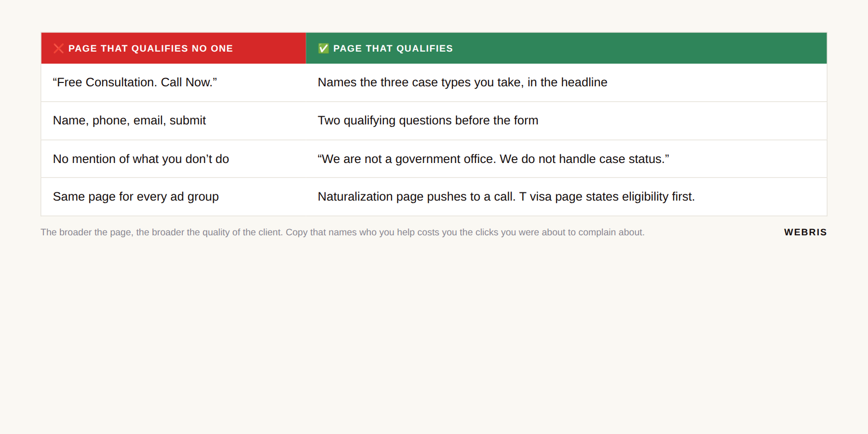This screenshot has height=434, width=868.
Task: Click the green checkmark icon in the header
Action: coord(324,48)
